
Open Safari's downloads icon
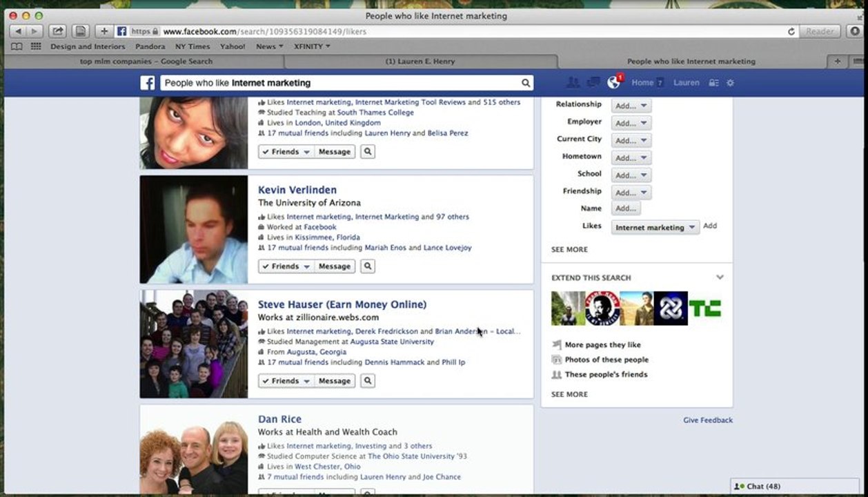point(855,31)
